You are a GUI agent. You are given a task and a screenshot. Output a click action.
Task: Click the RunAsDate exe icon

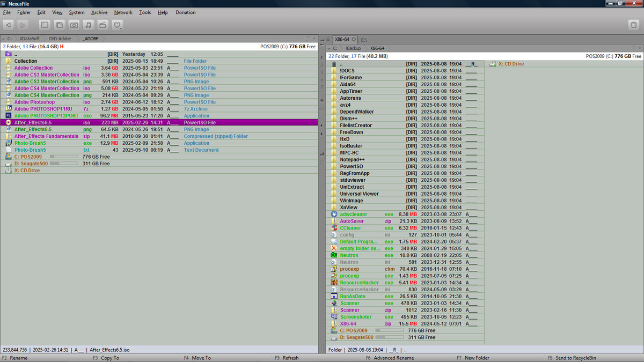click(334, 297)
